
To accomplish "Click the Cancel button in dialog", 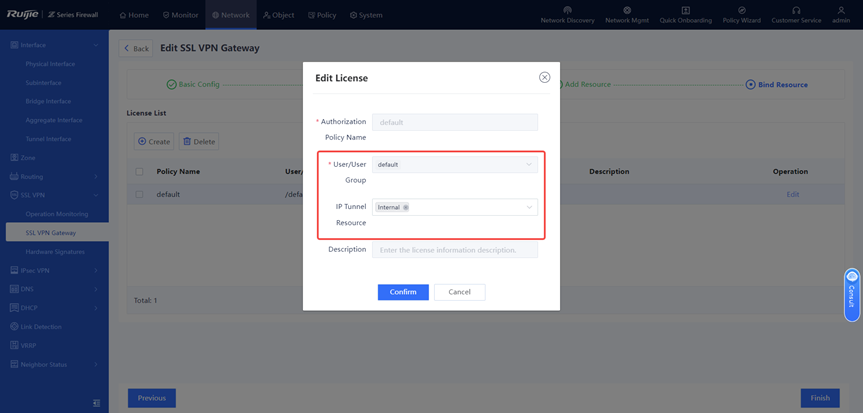I will pyautogui.click(x=459, y=292).
